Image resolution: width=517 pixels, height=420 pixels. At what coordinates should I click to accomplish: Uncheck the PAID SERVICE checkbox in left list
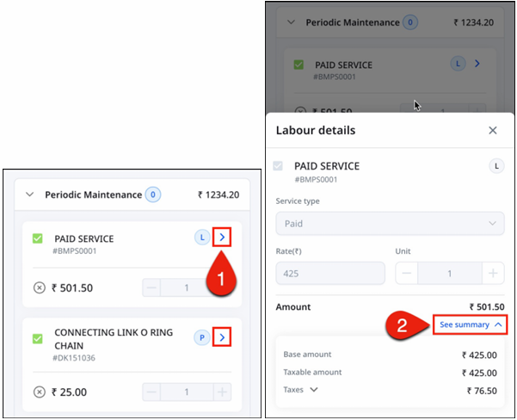[37, 238]
